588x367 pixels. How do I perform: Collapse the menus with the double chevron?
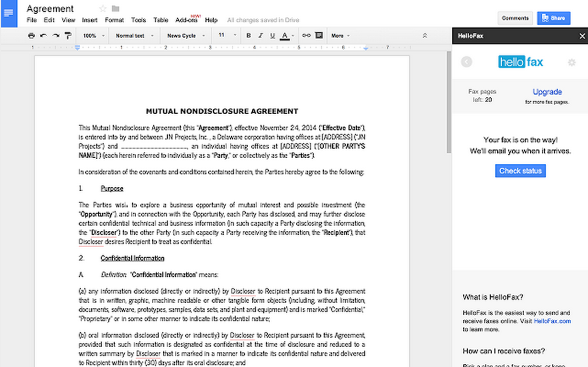pos(425,35)
